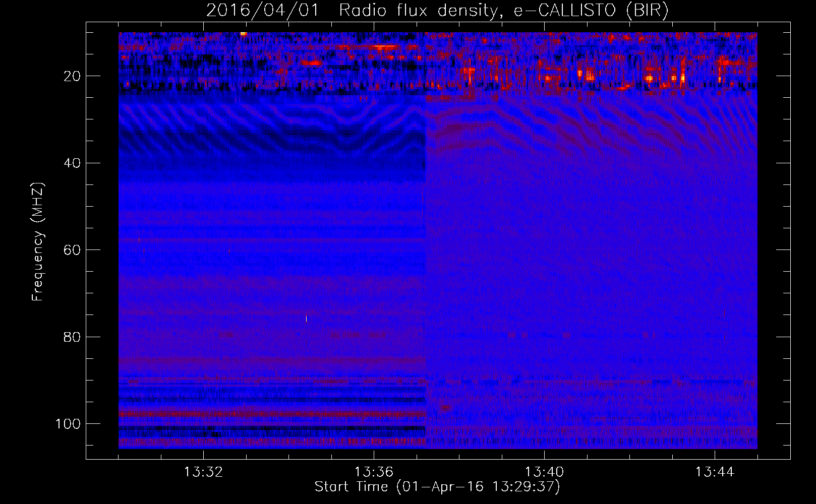Click the 13:44 time tick label
The image size is (816, 504).
click(715, 472)
